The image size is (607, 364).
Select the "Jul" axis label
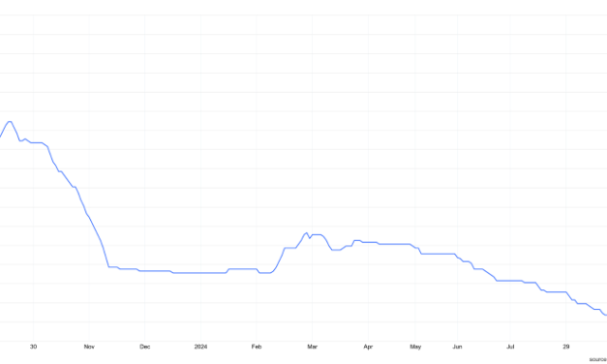tap(510, 347)
